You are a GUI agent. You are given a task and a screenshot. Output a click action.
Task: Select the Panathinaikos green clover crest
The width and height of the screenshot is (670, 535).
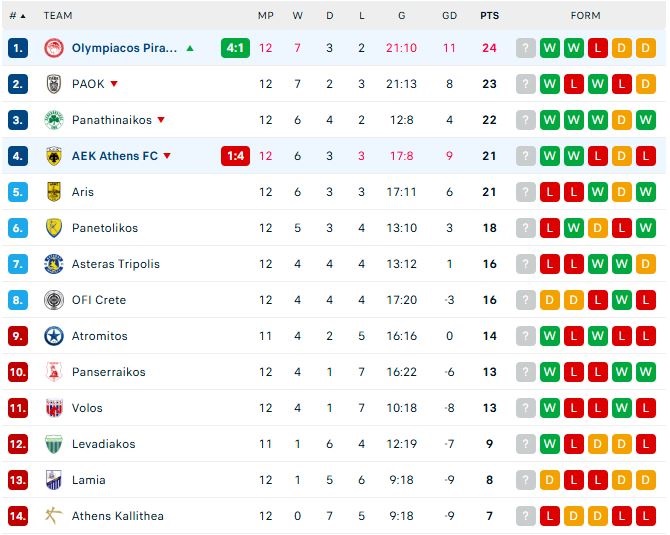[x=54, y=120]
